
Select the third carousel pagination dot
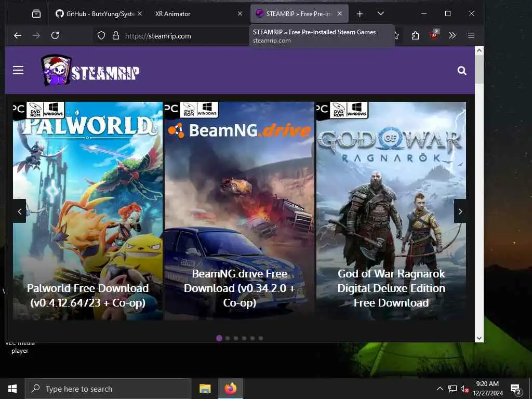tap(236, 338)
